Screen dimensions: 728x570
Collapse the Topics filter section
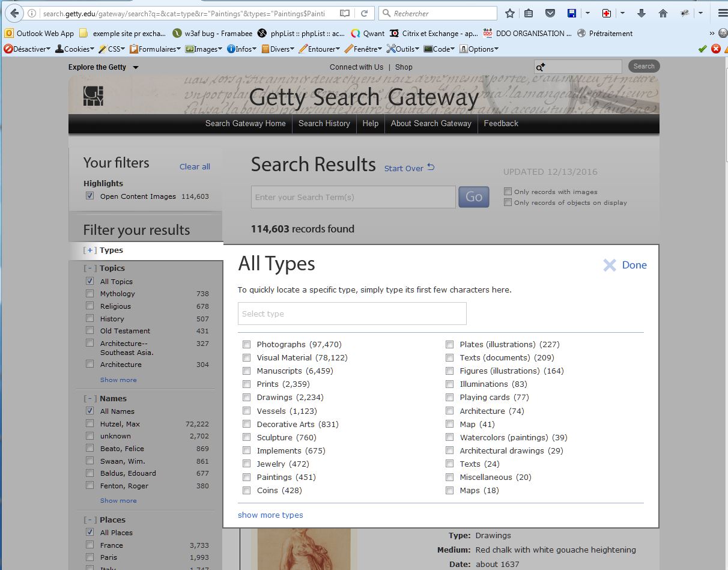coord(90,268)
